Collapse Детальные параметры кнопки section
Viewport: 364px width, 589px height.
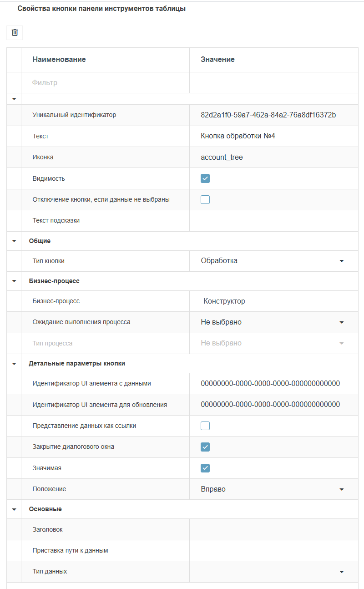(14, 363)
